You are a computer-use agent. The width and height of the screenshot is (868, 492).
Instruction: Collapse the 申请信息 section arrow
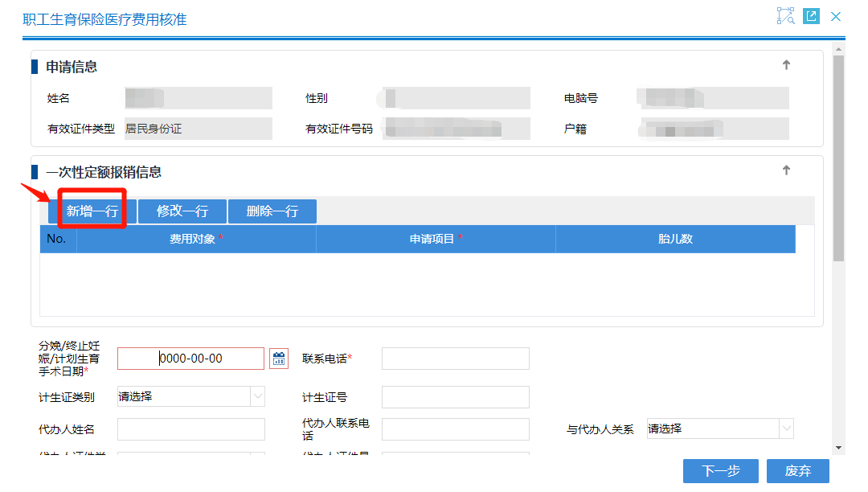pyautogui.click(x=787, y=66)
